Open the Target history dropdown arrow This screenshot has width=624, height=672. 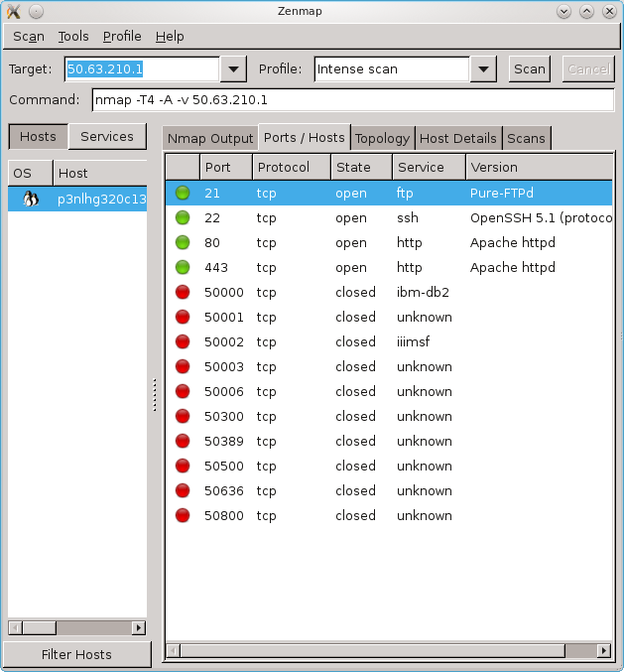(233, 69)
